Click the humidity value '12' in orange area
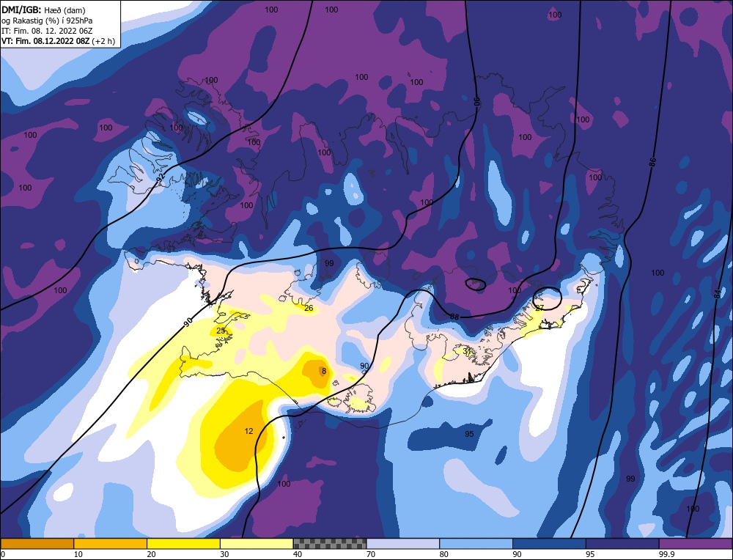This screenshot has width=733, height=560. (x=248, y=431)
